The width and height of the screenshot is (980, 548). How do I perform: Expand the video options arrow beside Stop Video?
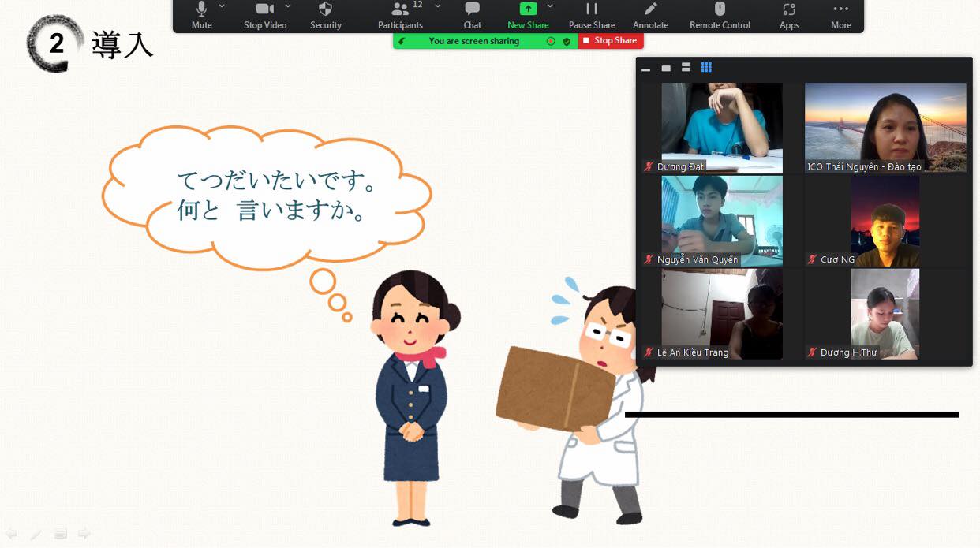[x=288, y=6]
